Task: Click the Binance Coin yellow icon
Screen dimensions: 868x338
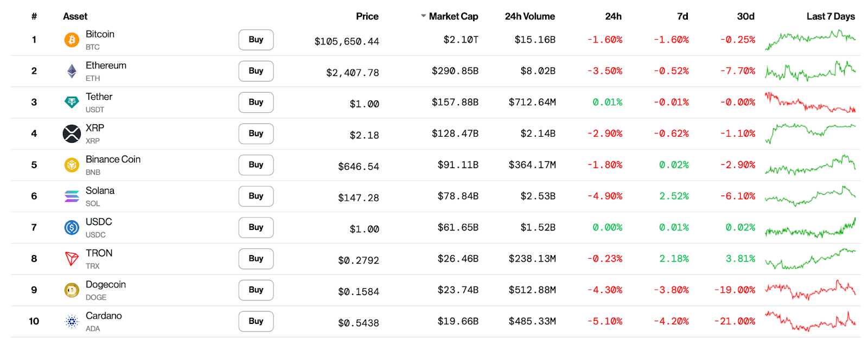Action: tap(72, 165)
